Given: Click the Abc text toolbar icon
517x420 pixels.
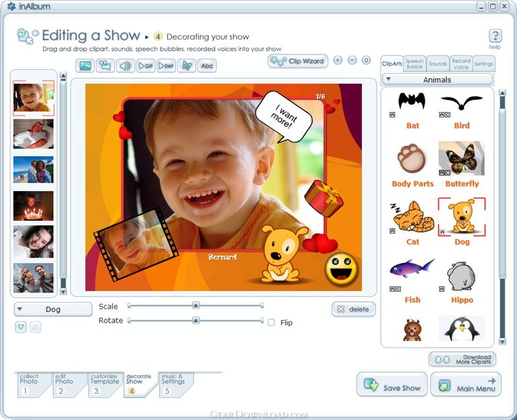Looking at the screenshot, I should coord(207,66).
